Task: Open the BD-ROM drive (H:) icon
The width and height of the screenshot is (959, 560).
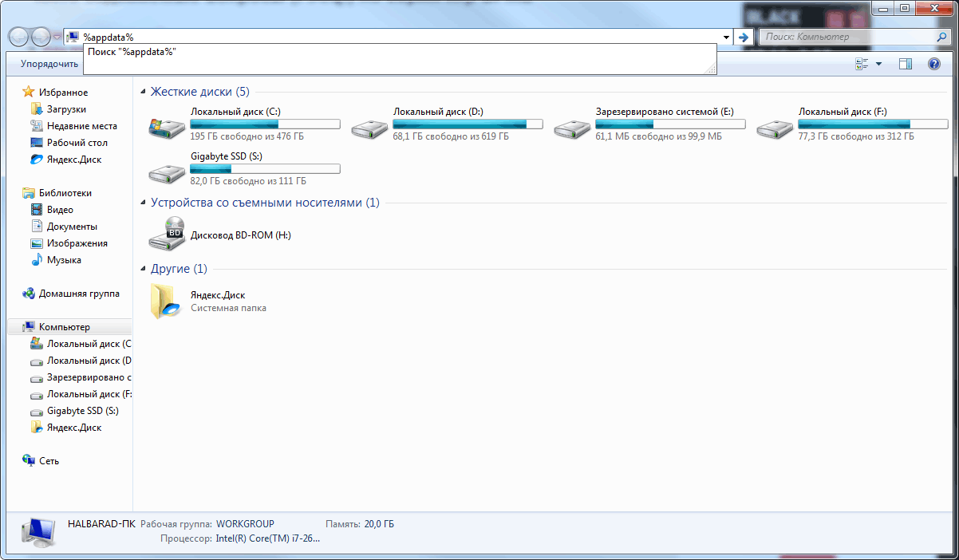Action: coord(166,232)
